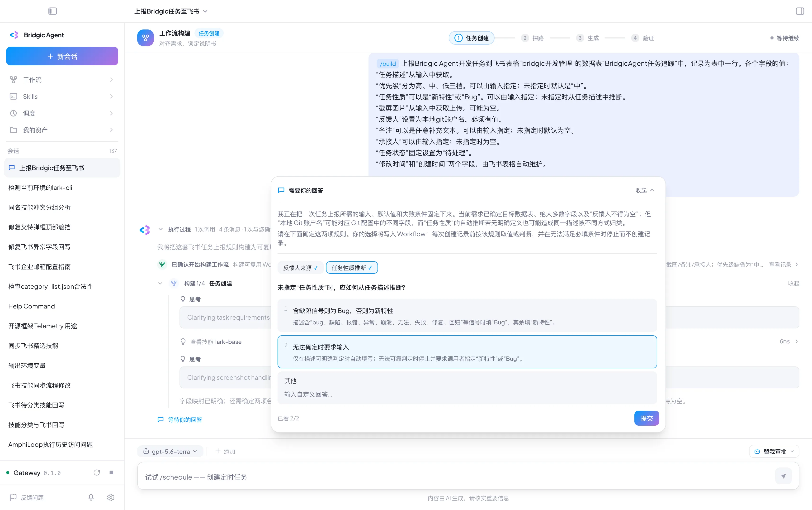
Task: Collapse the question panel via 收起
Action: tap(645, 190)
